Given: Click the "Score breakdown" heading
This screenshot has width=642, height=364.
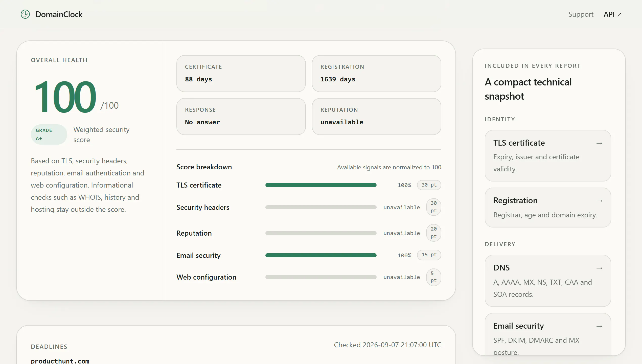Looking at the screenshot, I should [x=204, y=167].
